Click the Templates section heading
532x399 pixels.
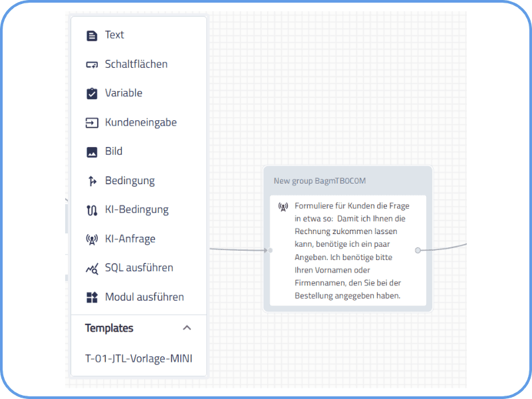pyautogui.click(x=109, y=328)
